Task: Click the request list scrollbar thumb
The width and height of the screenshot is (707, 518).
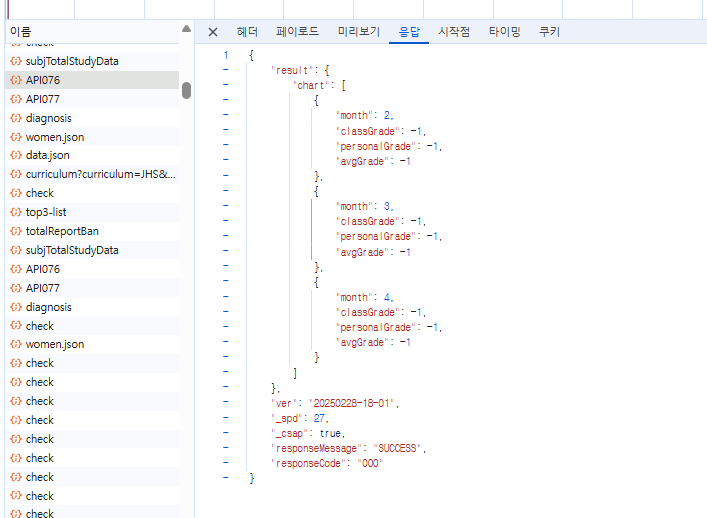Action: (x=186, y=90)
